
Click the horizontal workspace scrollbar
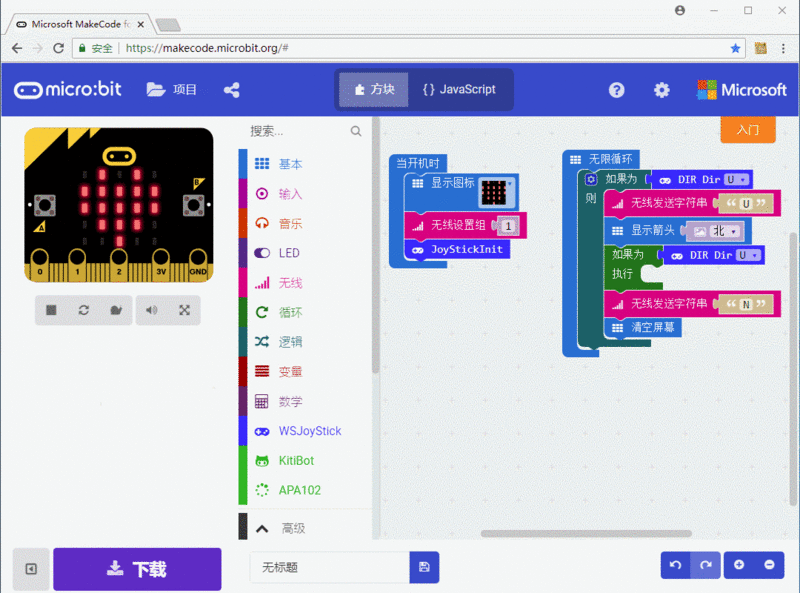586,533
